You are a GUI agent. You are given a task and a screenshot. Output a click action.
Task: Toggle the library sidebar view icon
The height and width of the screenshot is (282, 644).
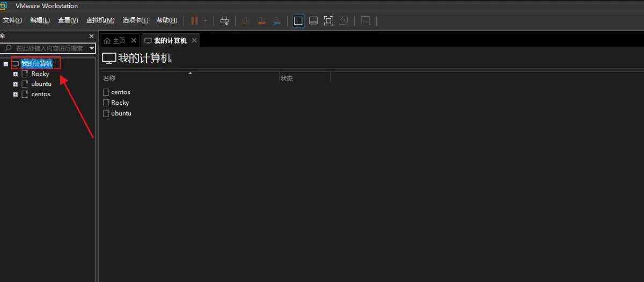298,21
